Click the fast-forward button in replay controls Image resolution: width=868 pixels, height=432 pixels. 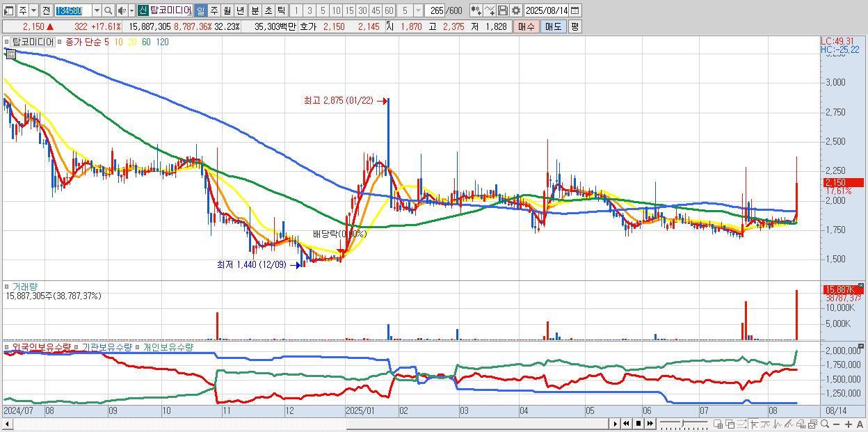coord(650,424)
